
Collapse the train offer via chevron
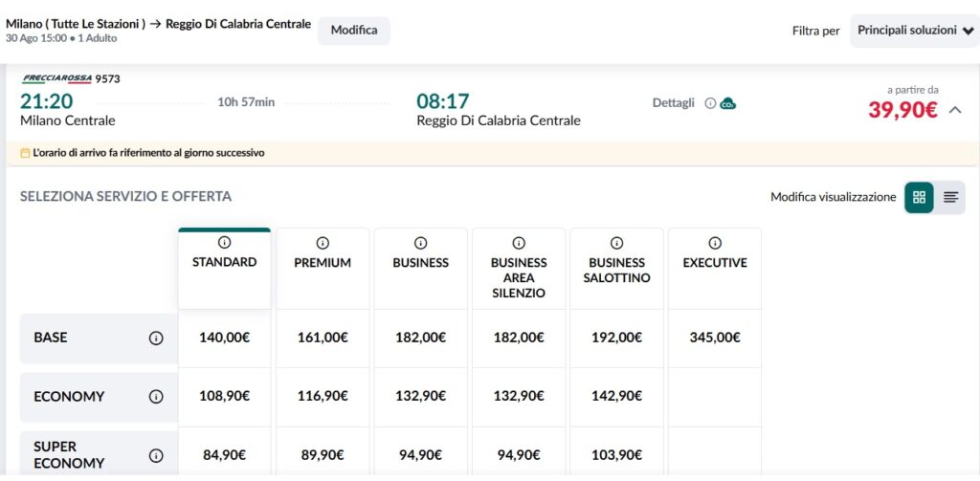click(954, 110)
